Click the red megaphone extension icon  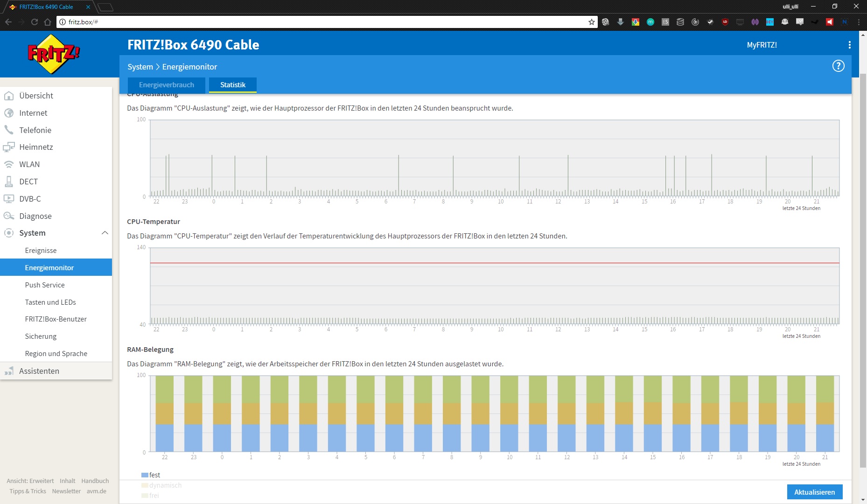[830, 22]
